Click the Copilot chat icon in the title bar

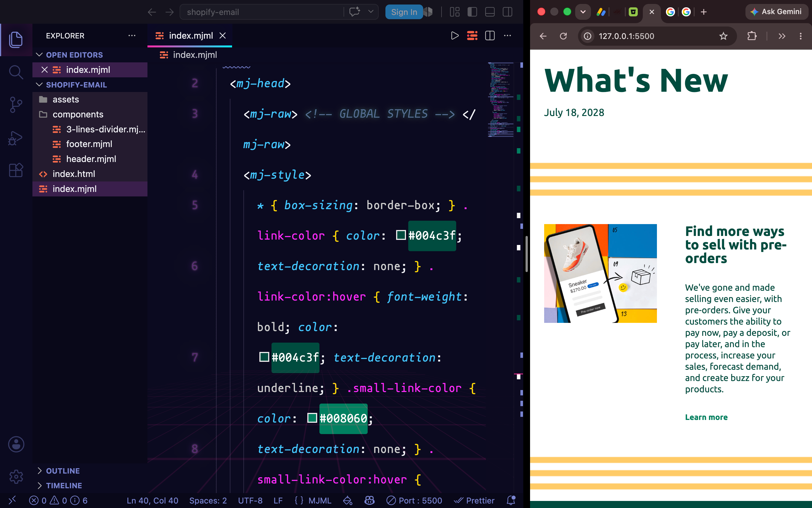pos(354,12)
